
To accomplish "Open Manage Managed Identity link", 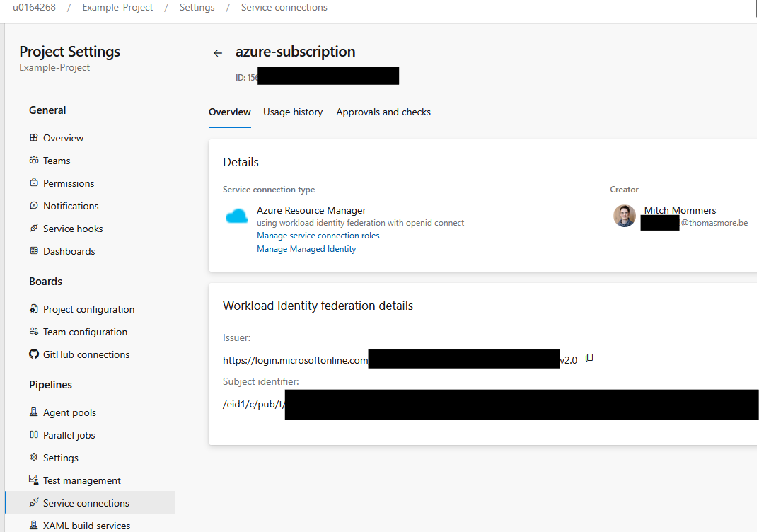I will 306,249.
